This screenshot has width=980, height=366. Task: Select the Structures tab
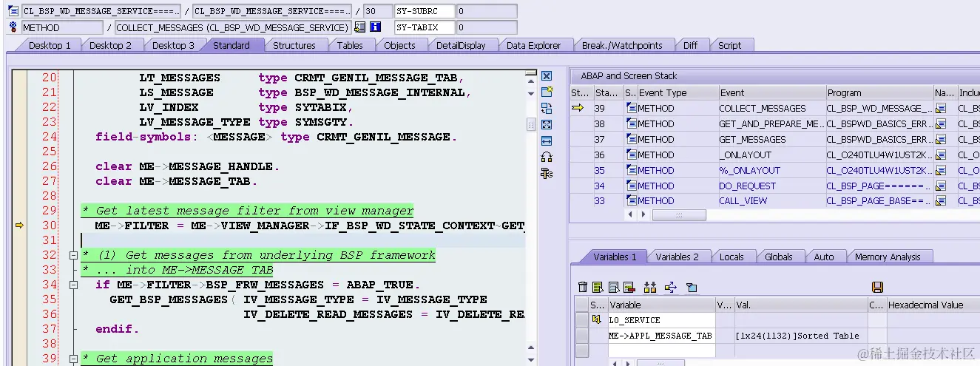click(x=294, y=45)
